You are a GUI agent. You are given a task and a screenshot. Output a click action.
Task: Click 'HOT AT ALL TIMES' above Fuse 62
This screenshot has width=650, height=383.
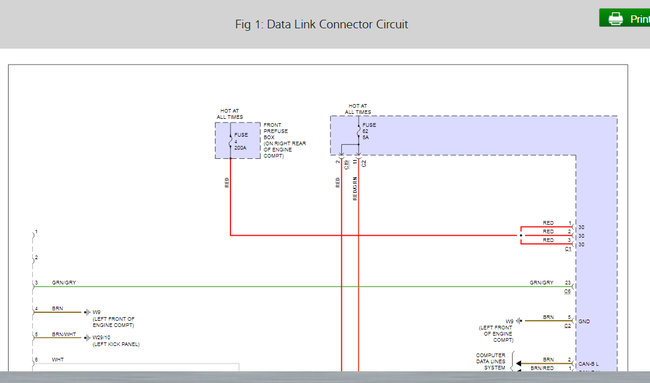click(358, 109)
